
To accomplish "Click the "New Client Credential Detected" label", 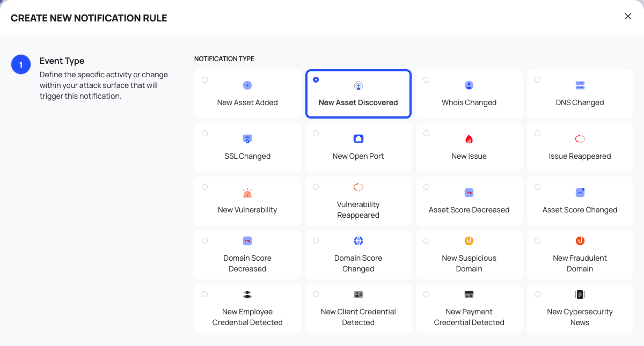I will click(358, 317).
